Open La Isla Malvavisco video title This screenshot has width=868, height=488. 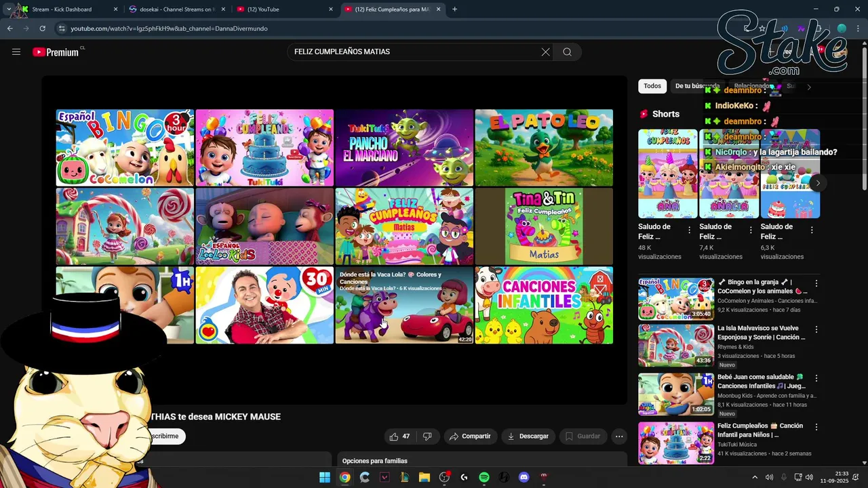pyautogui.click(x=762, y=333)
